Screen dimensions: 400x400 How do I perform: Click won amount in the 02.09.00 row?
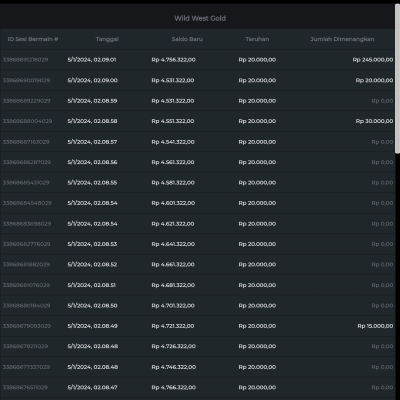[374, 80]
